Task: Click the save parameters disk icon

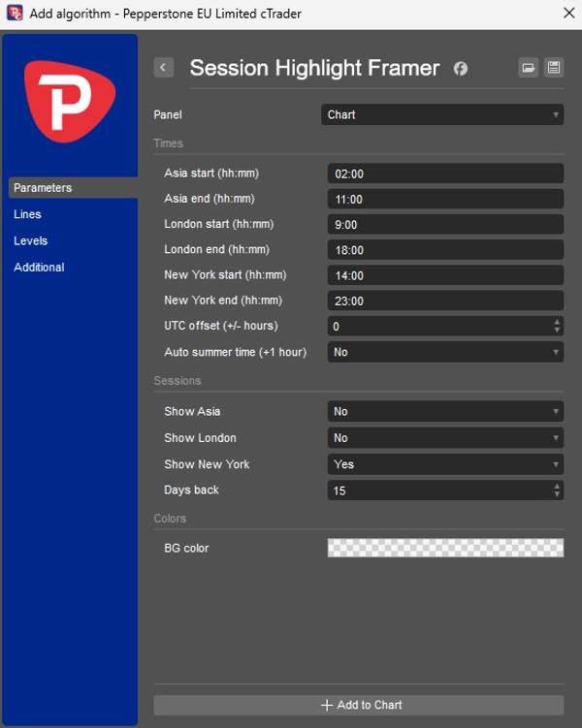Action: 554,68
